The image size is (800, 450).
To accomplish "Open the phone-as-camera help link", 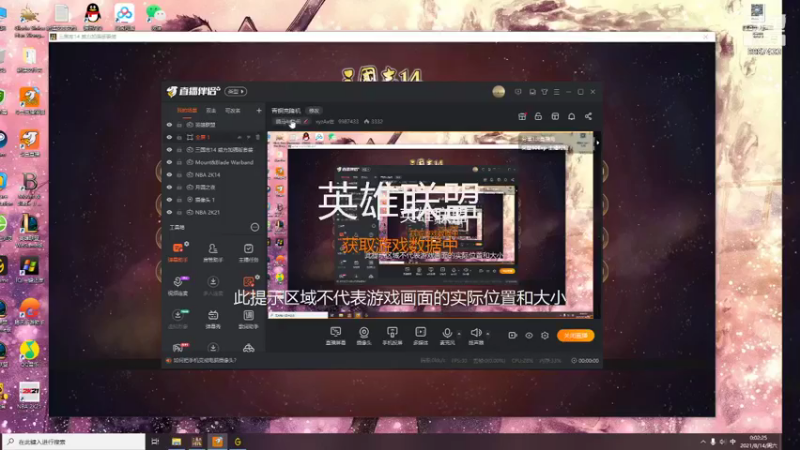I will (205, 360).
